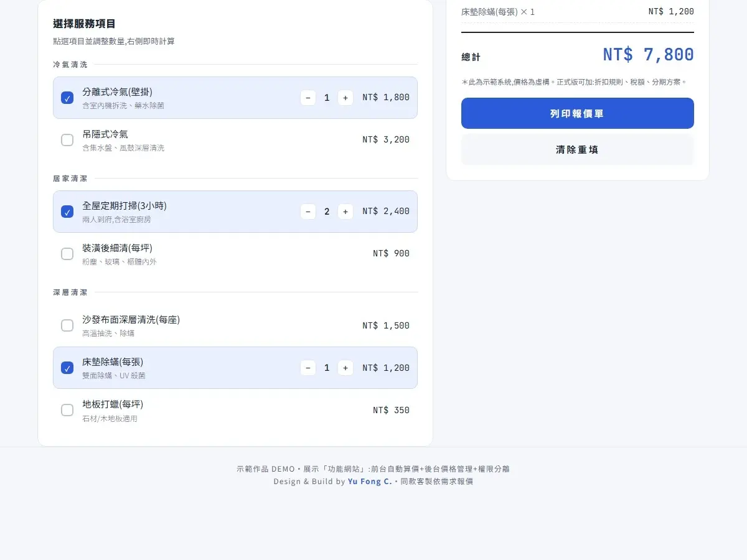Screen dimensions: 747x560
Task: Select the 地板打蠟(每坪) service row label
Action: point(113,404)
